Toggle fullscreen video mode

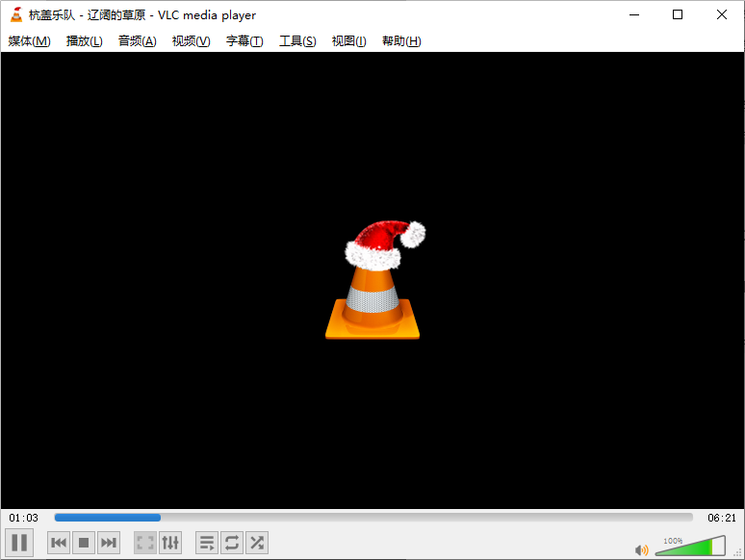coord(145,543)
